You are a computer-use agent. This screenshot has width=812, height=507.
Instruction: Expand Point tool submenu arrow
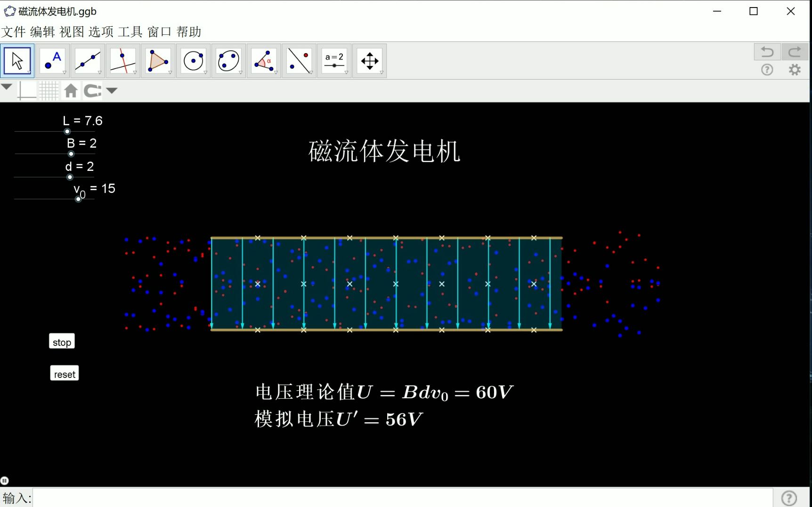coord(65,72)
